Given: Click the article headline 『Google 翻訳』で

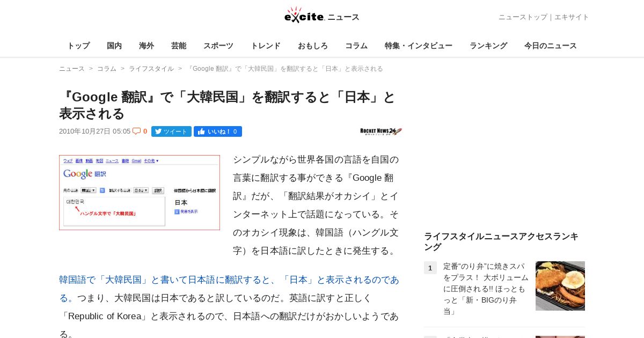Looking at the screenshot, I should (x=228, y=105).
